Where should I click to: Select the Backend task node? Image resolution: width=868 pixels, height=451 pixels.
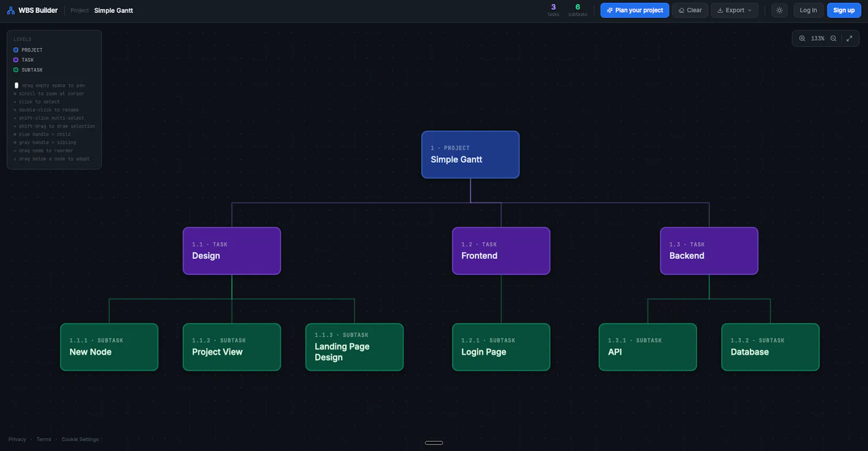(x=709, y=251)
